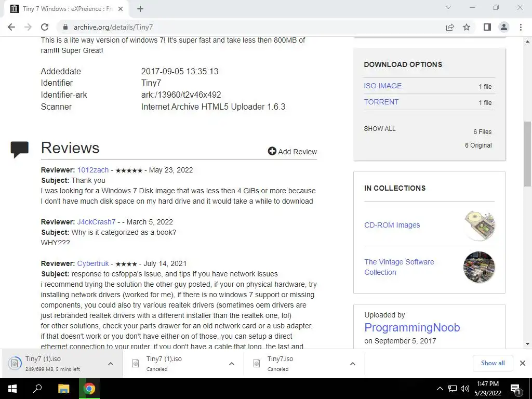Open the Chrome side panel icon
The image size is (532, 399).
487,27
